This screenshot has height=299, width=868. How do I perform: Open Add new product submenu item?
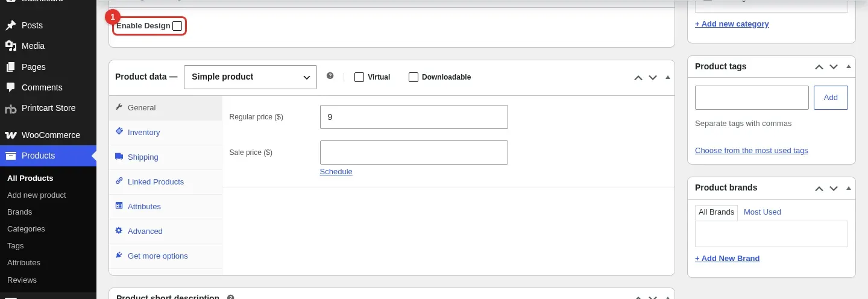[37, 195]
